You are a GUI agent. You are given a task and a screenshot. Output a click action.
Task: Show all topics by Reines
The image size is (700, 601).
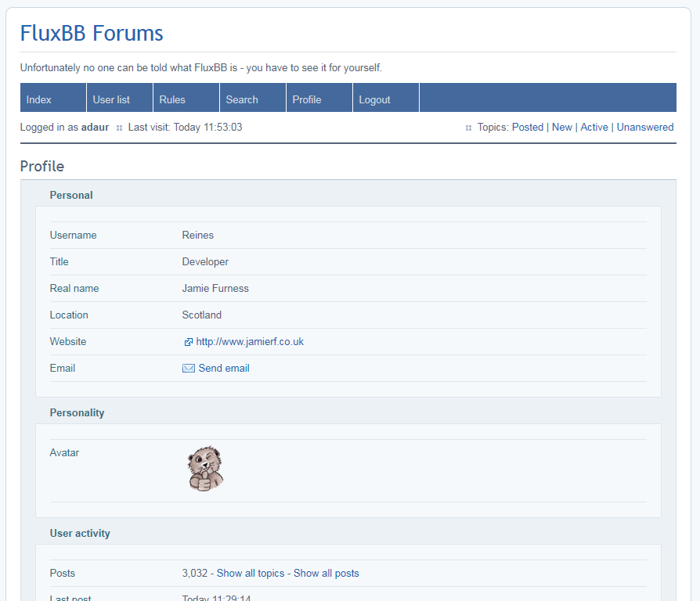click(x=251, y=574)
